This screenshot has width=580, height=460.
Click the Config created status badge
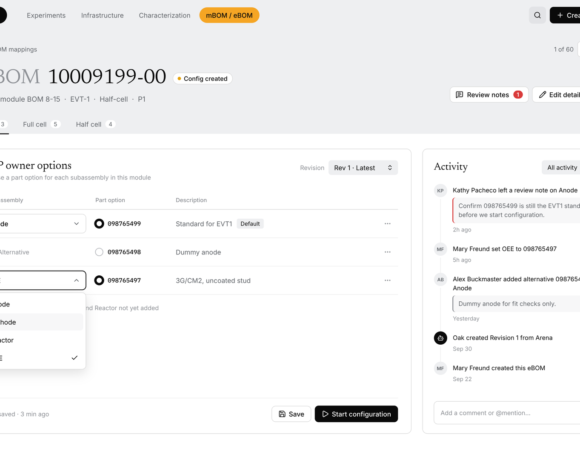[202, 79]
